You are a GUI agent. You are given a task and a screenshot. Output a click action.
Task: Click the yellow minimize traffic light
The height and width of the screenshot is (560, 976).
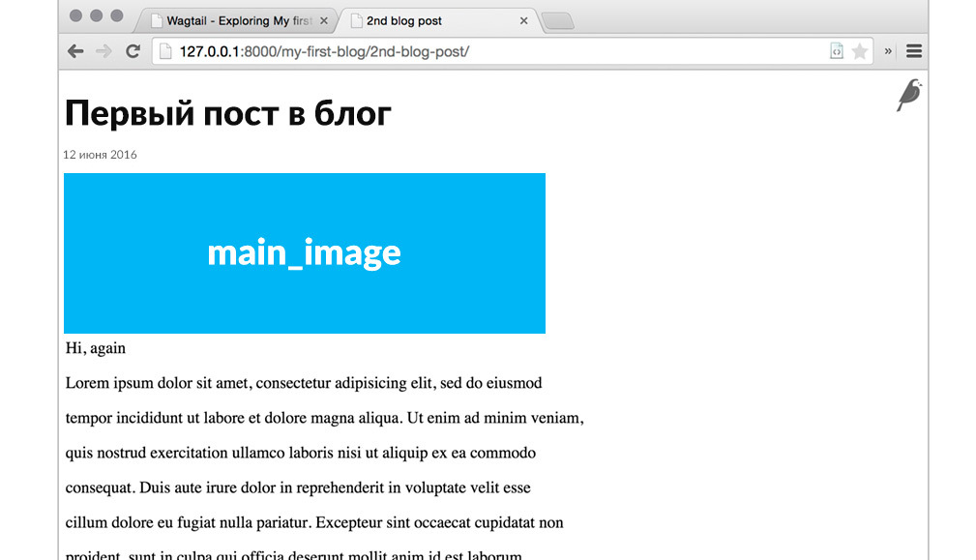[x=94, y=15]
